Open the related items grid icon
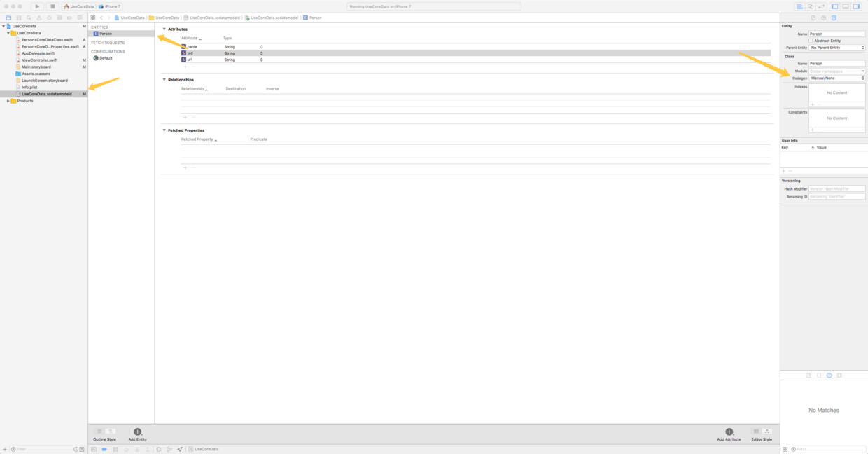868x454 pixels. tap(93, 18)
